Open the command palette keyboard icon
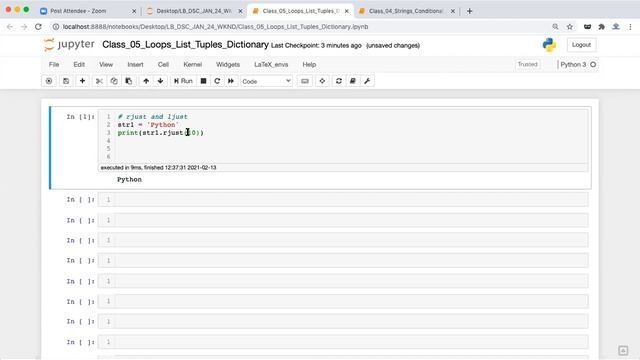Screen dimensions: 640x360 click(x=305, y=81)
